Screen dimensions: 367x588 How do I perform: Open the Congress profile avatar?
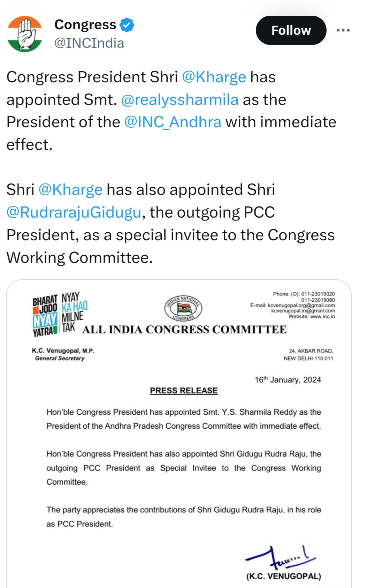(x=25, y=34)
